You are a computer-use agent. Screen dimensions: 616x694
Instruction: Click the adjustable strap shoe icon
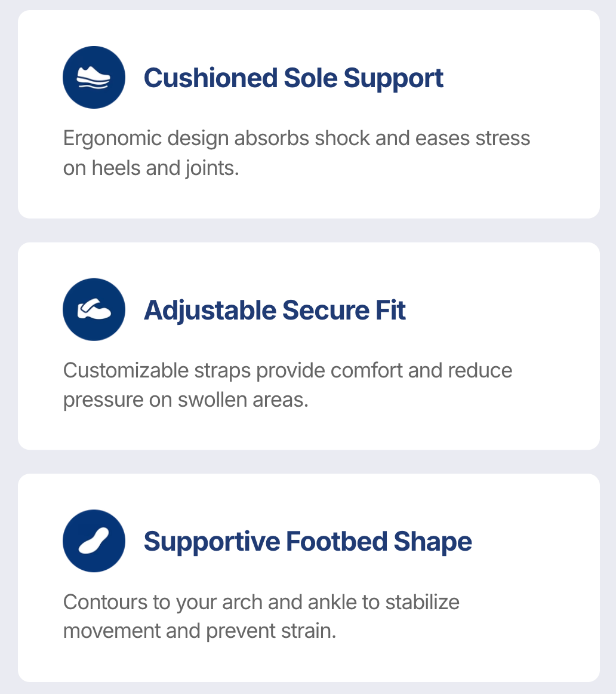point(94,309)
